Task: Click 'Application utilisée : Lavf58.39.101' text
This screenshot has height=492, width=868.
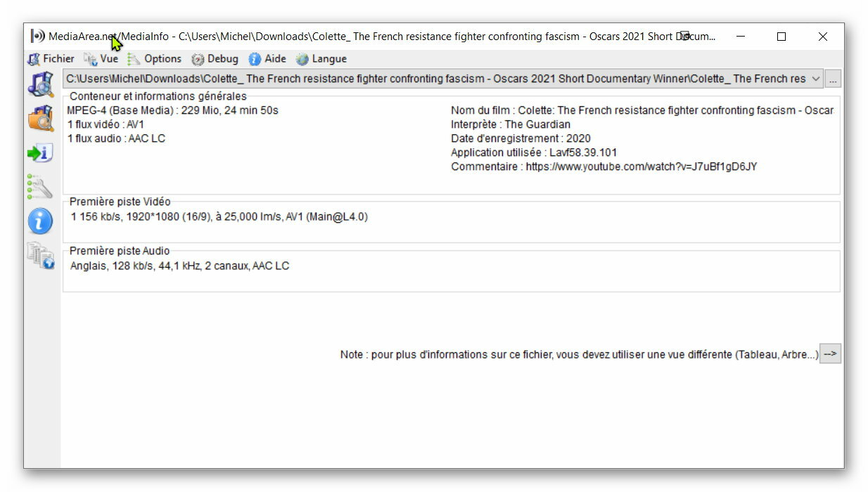Action: coord(534,153)
